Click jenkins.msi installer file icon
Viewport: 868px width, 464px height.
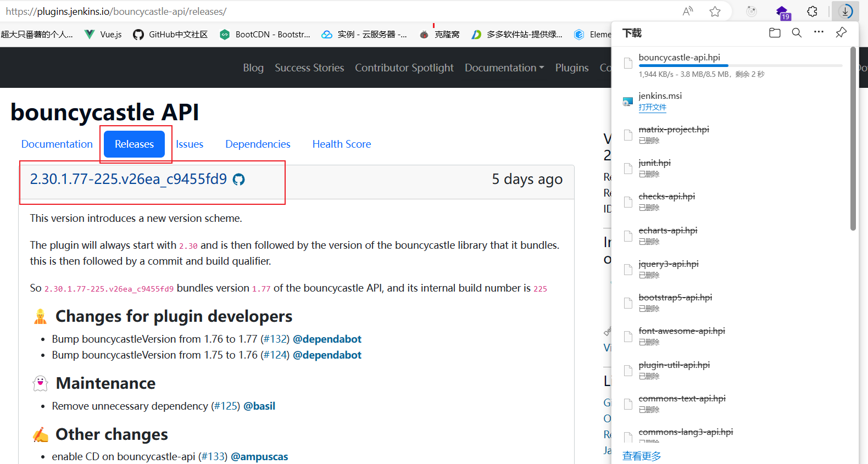click(627, 102)
